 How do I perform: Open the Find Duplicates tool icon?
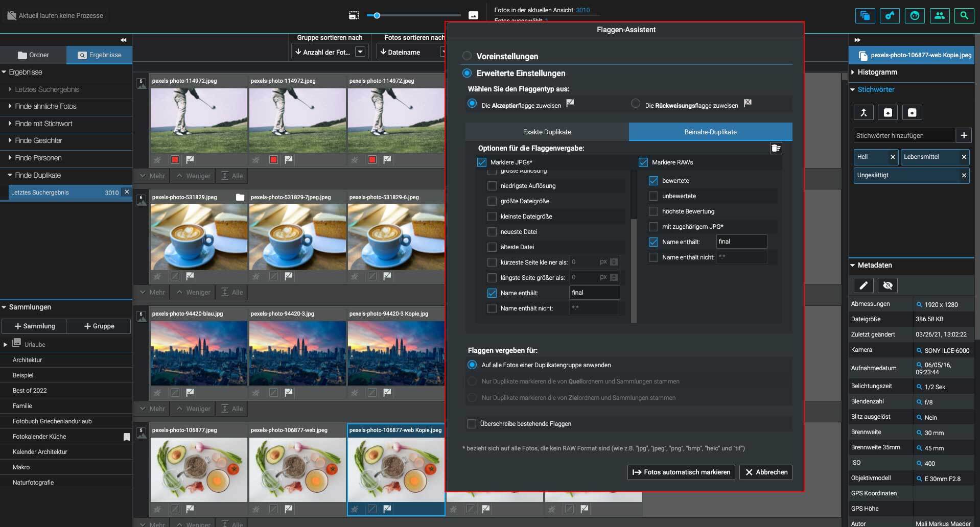tap(865, 15)
